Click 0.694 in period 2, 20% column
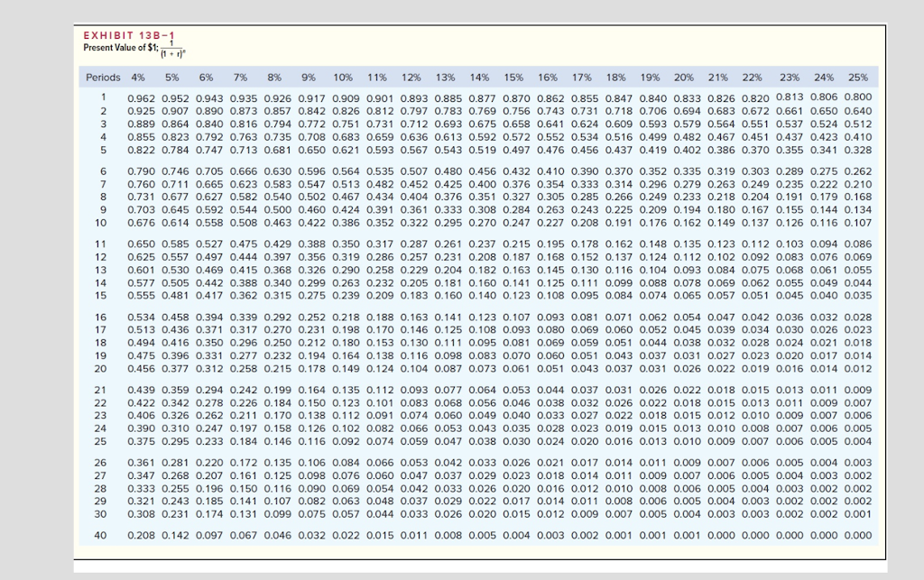The image size is (924, 580). pyautogui.click(x=687, y=111)
